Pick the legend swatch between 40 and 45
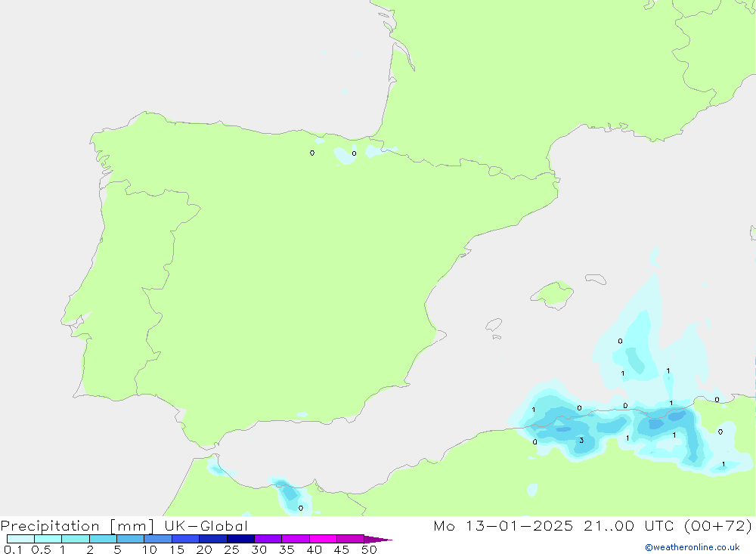This screenshot has height=554, width=756. (323, 539)
